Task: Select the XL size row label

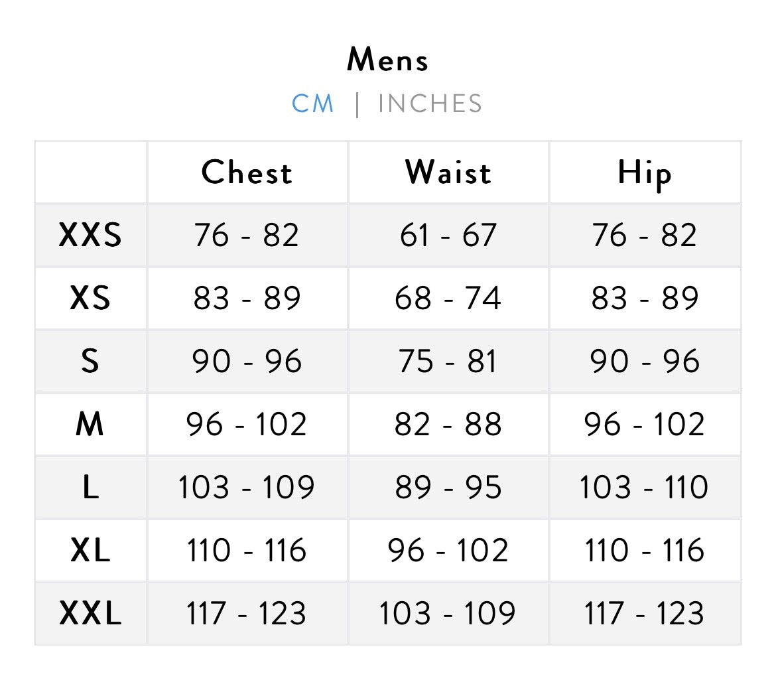Action: point(90,550)
